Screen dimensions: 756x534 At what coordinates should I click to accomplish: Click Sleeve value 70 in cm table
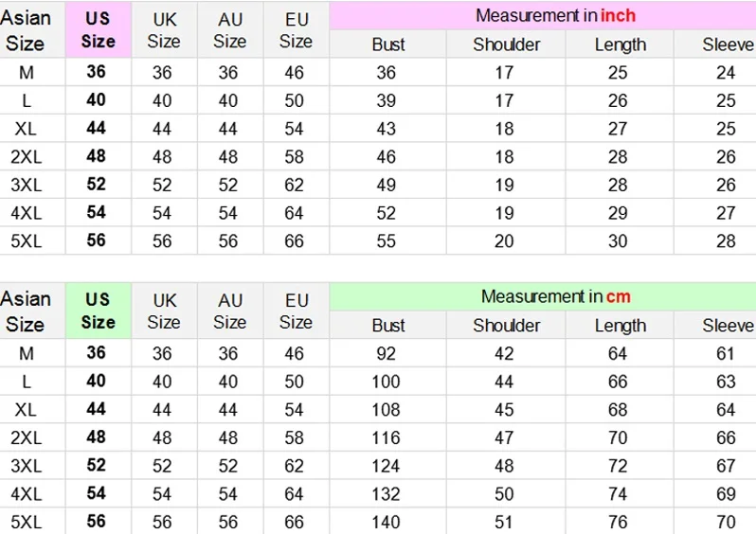pos(726,522)
